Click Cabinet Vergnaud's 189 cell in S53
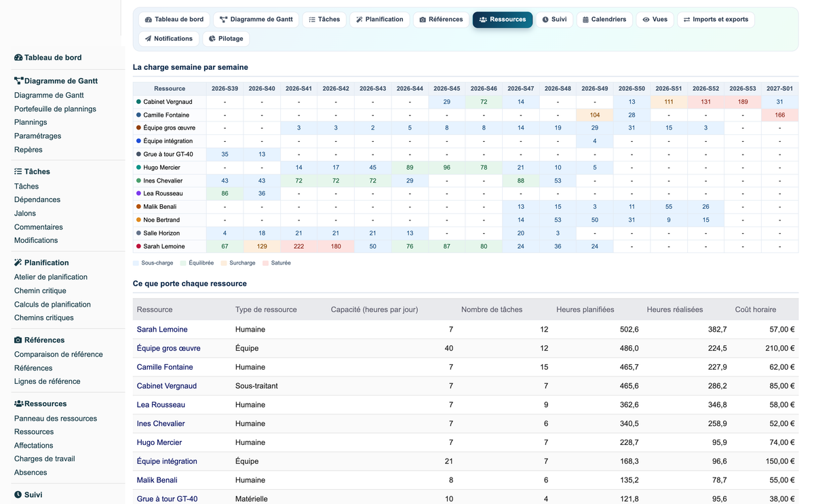814x504 pixels. 743,102
